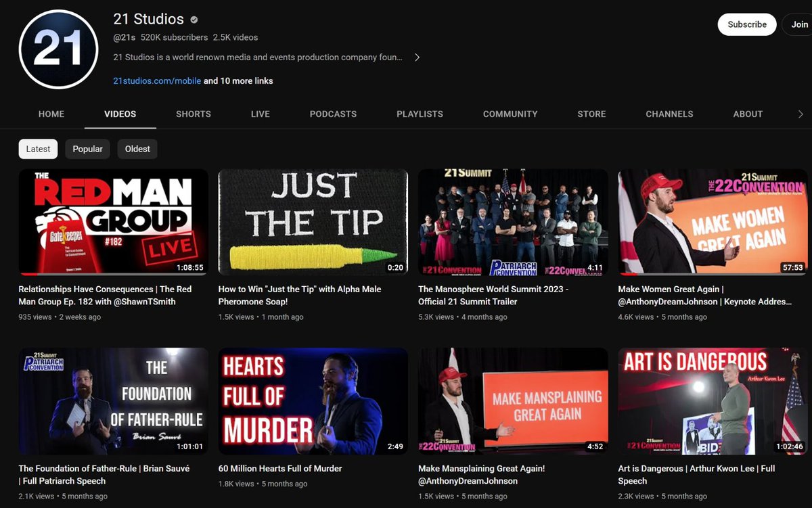Sort videos by Popular
This screenshot has height=508, width=812.
88,149
